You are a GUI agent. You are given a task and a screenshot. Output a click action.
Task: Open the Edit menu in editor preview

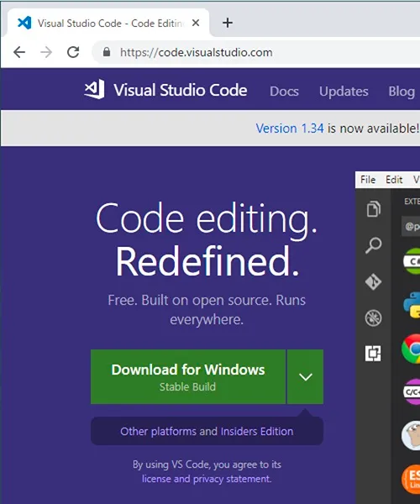[394, 180]
